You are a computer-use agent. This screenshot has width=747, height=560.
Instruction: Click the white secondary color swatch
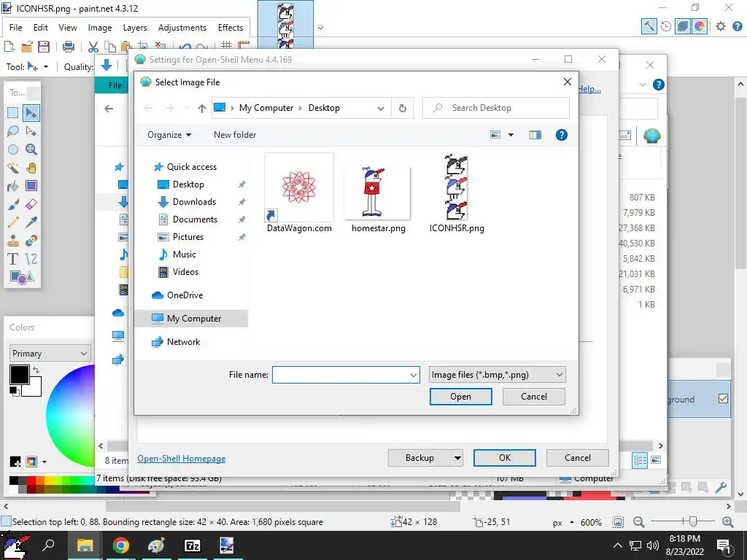[35, 389]
